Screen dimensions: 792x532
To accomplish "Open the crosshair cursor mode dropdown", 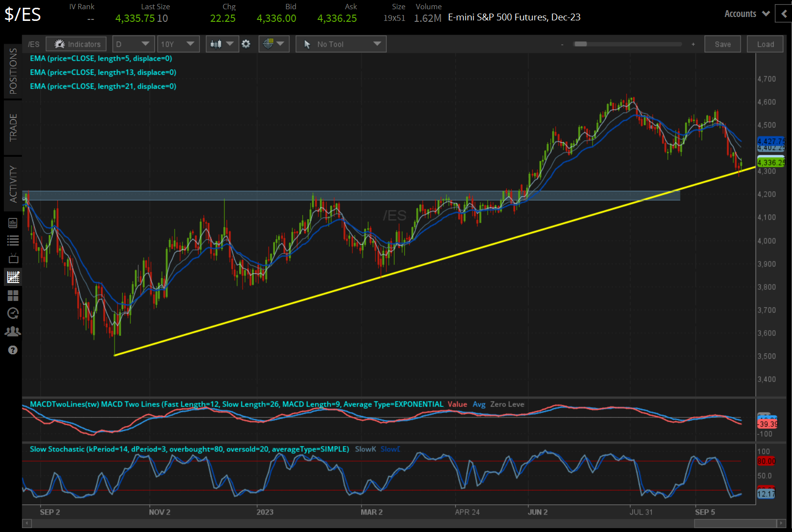I will pyautogui.click(x=274, y=44).
